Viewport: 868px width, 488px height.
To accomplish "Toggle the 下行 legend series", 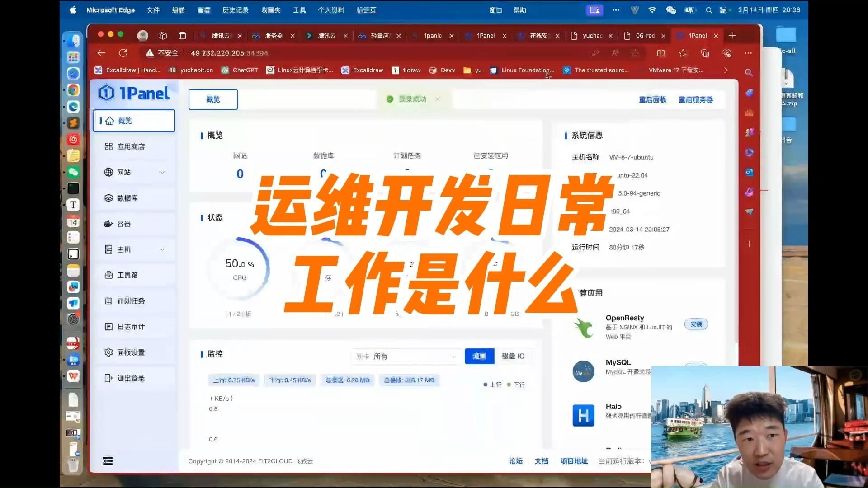I will (x=516, y=385).
